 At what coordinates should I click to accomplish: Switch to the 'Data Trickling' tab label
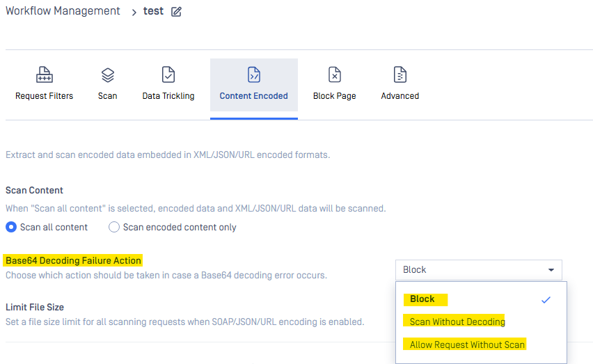pos(168,96)
